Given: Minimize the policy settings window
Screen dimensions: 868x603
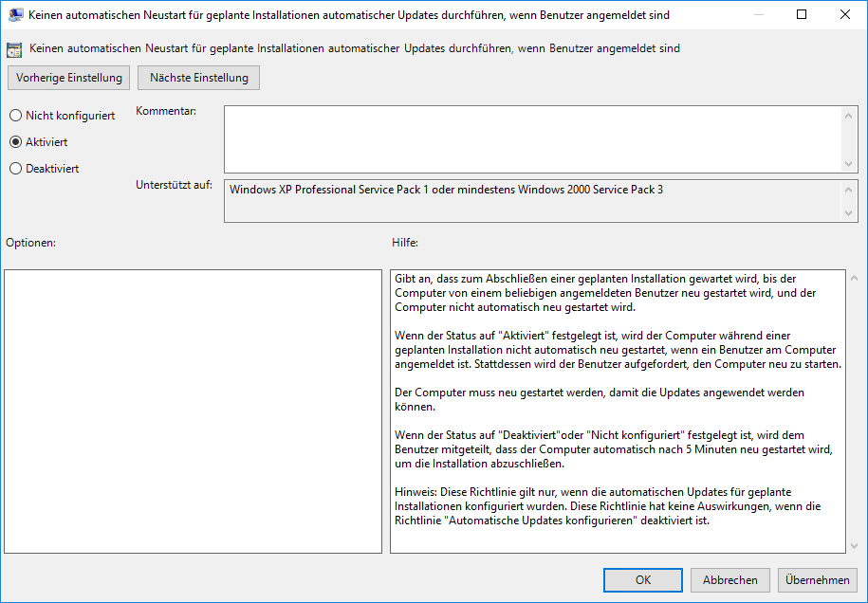Looking at the screenshot, I should [x=758, y=14].
